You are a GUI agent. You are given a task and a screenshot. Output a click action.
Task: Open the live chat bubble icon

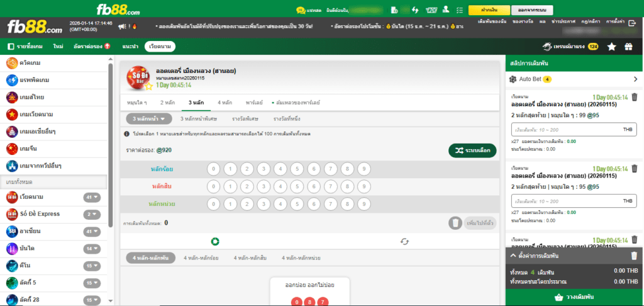(301, 10)
